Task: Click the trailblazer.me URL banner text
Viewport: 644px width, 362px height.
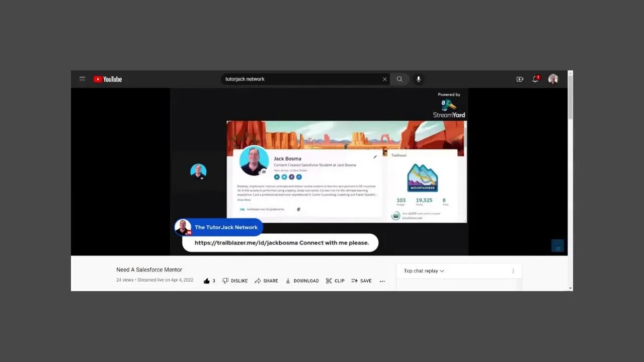Action: click(282, 242)
